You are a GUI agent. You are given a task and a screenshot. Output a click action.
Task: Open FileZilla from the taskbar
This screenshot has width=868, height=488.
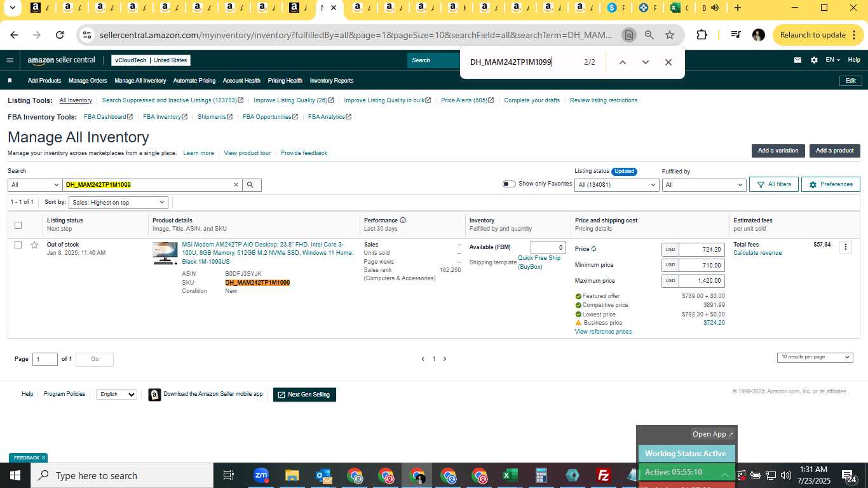click(603, 475)
